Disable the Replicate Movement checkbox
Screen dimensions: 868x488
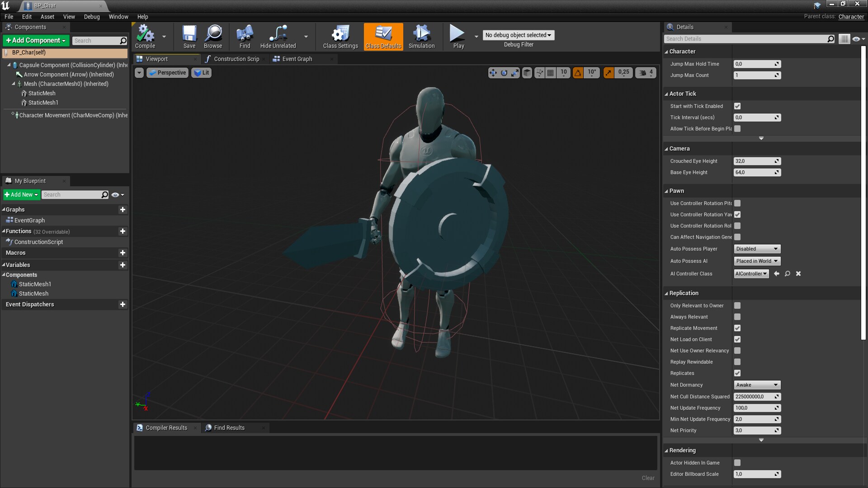coord(737,328)
